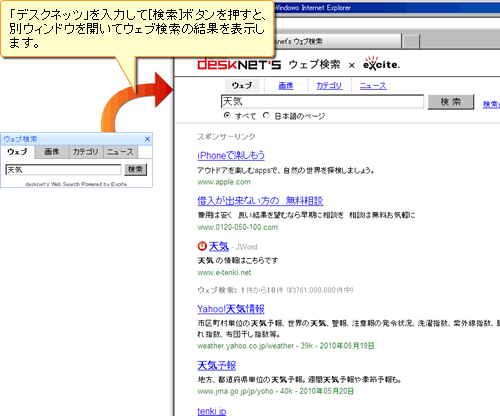Viewport: 500px width, 416px height.
Task: Open the Yahoo!天気情報 result link
Action: 231,309
